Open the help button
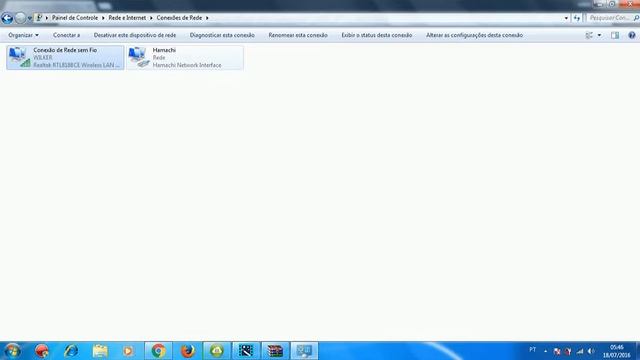 (632, 36)
